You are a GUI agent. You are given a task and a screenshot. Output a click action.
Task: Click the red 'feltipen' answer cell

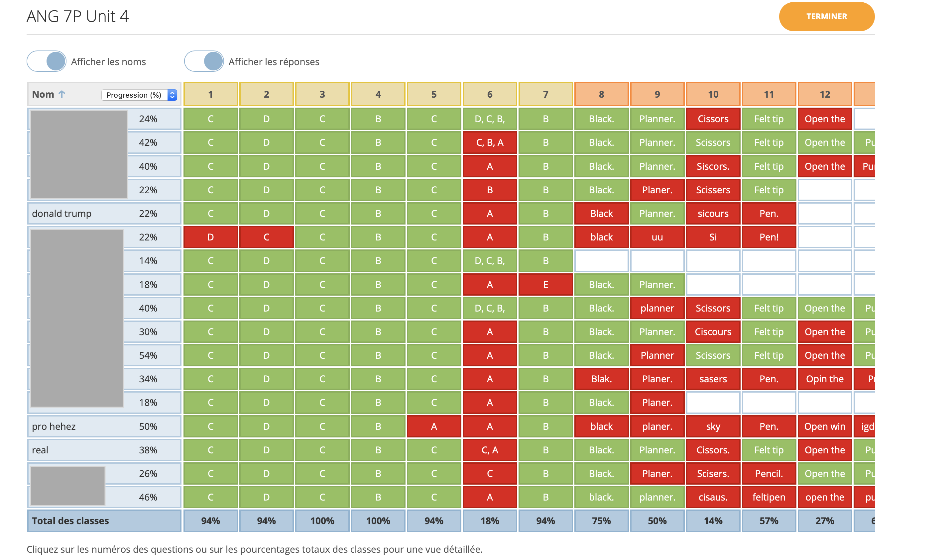769,497
